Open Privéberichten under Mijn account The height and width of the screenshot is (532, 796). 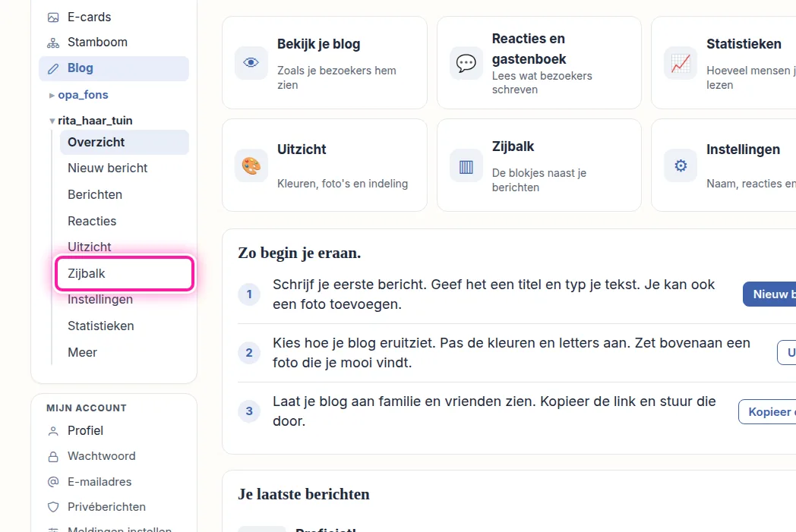click(x=114, y=507)
